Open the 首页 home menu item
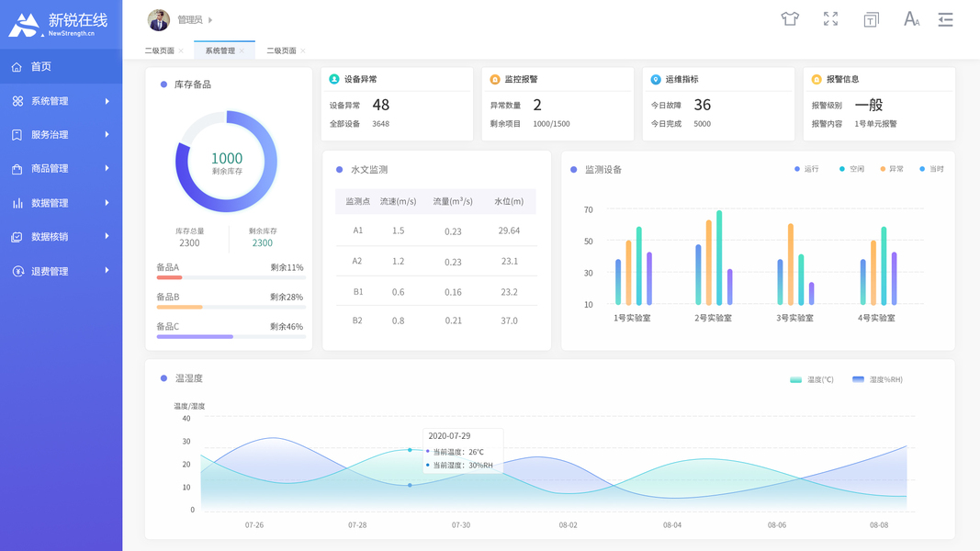 (62, 66)
